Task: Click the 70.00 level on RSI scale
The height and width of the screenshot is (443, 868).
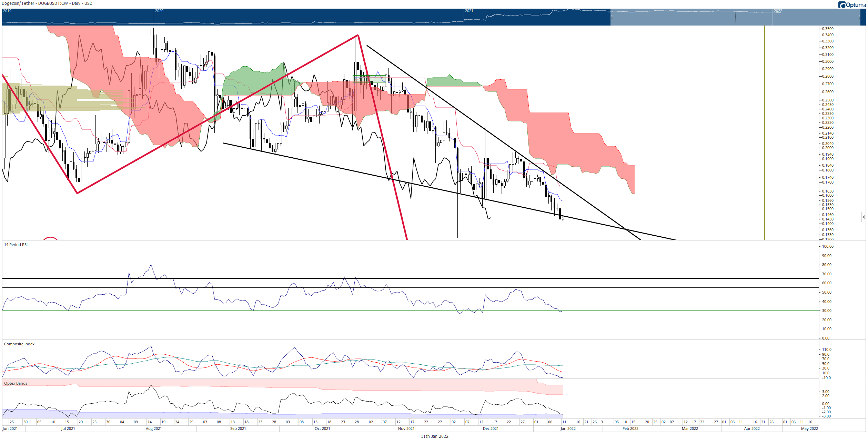Action: pos(827,274)
